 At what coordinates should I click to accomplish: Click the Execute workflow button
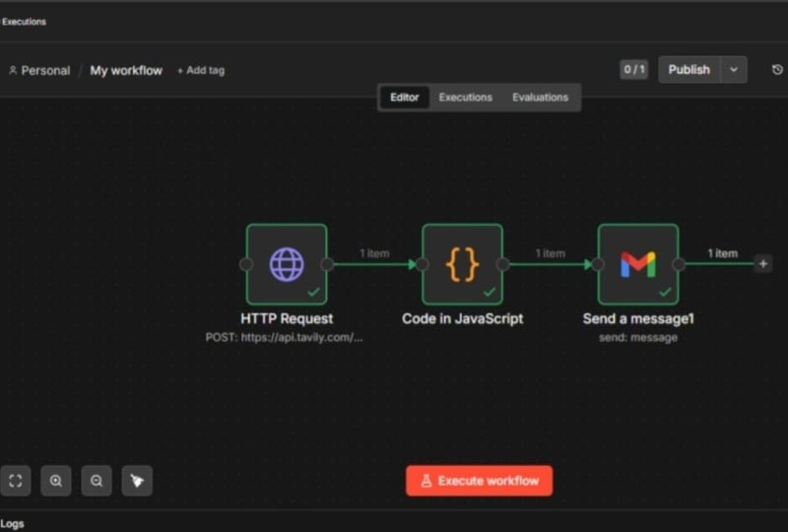point(480,481)
